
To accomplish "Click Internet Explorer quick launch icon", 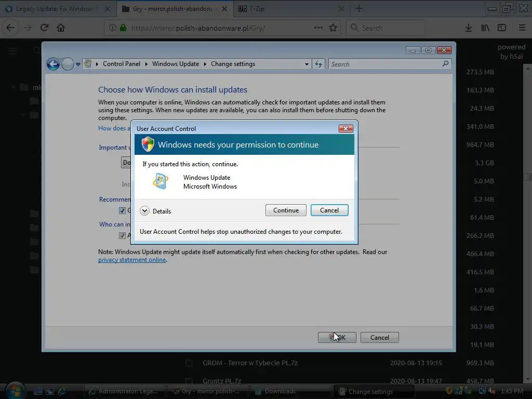I will (62, 392).
